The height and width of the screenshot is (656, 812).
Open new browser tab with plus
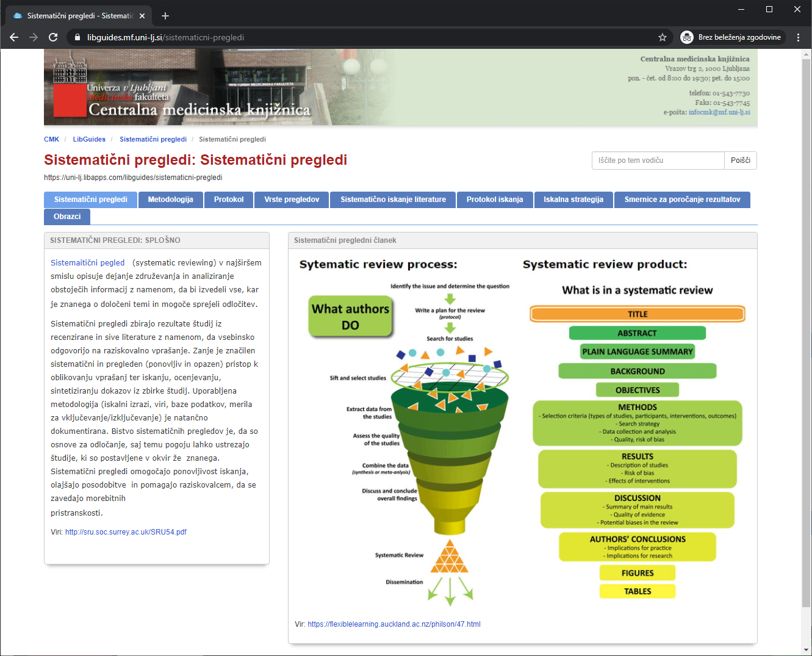point(165,16)
